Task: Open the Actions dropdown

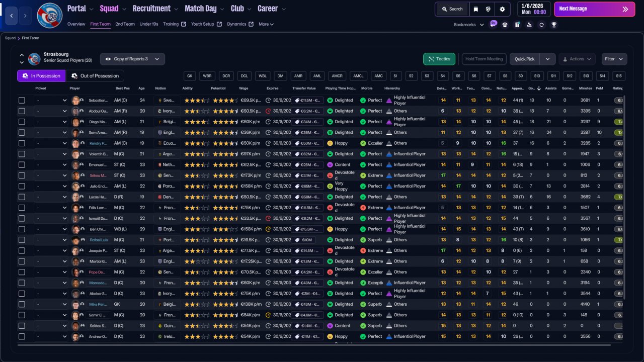Action: (x=577, y=59)
